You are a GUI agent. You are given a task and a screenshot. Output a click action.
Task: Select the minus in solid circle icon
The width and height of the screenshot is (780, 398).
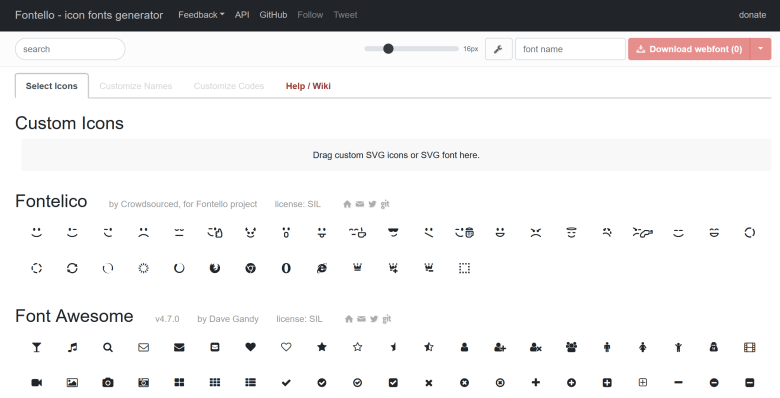coord(714,383)
